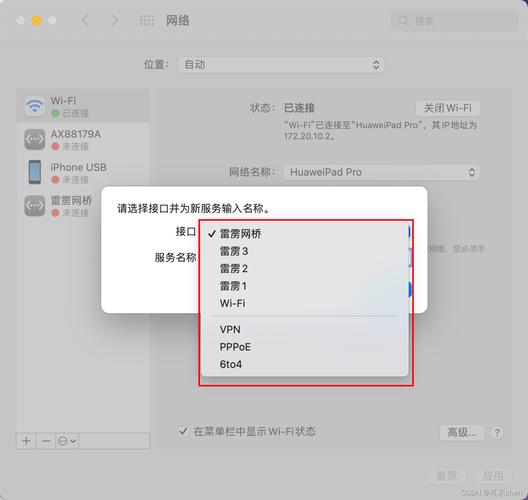
Task: Open the 网络名称 HuaweiPad Pro dropdown
Action: [x=382, y=172]
